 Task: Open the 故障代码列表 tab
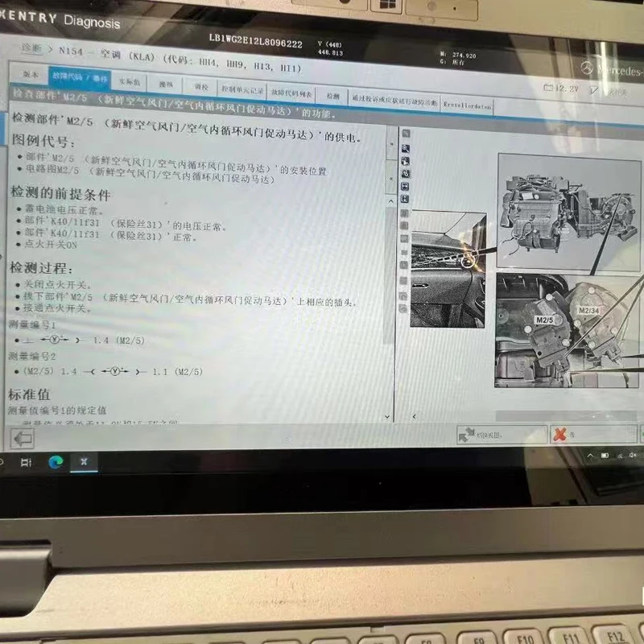coord(291,93)
